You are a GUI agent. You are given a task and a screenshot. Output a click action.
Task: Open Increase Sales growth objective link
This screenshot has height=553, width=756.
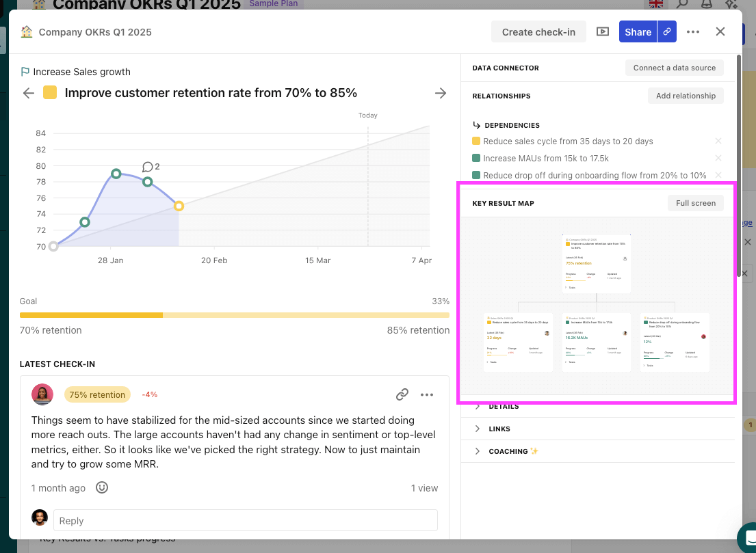81,72
